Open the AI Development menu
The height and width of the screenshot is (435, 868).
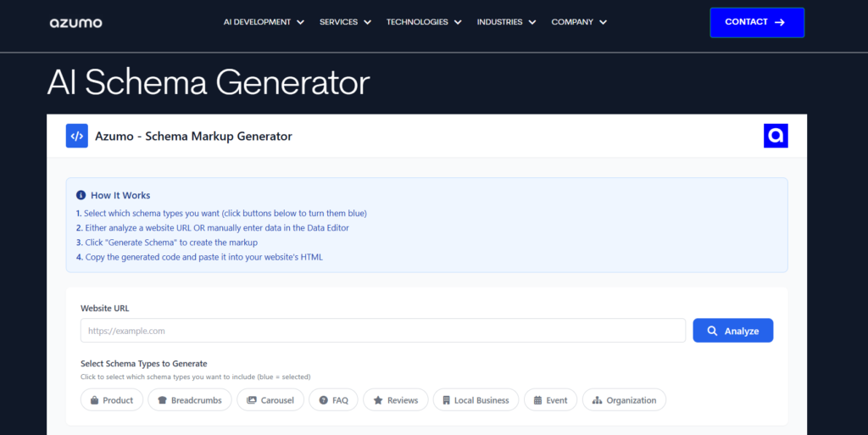(264, 22)
